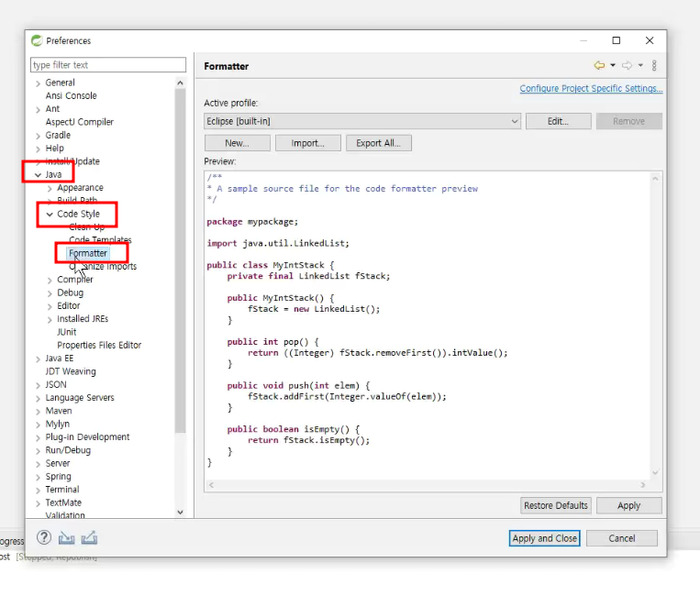700x607 pixels.
Task: Expand the Spring tree node
Action: (x=38, y=477)
